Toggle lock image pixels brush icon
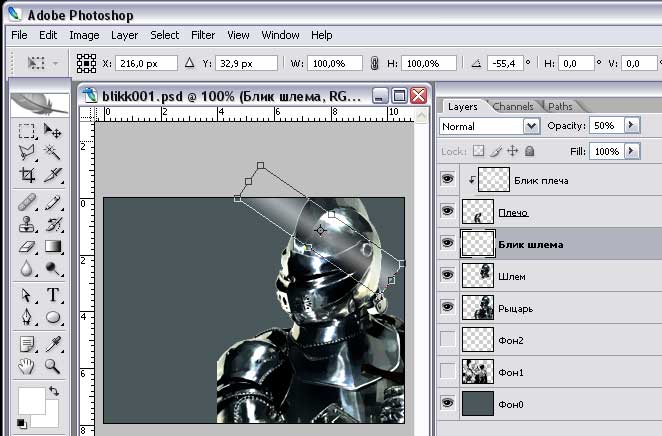Viewport: 662px width, 436px height. (496, 151)
